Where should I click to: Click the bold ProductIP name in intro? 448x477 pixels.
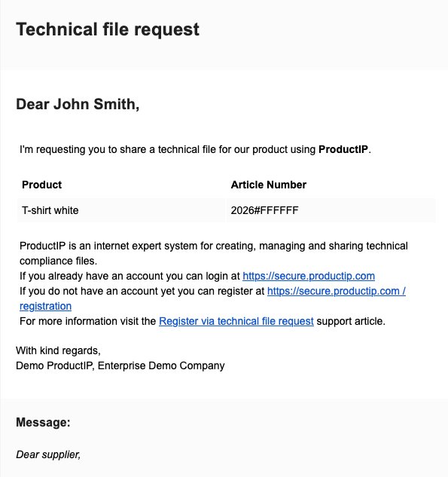343,150
